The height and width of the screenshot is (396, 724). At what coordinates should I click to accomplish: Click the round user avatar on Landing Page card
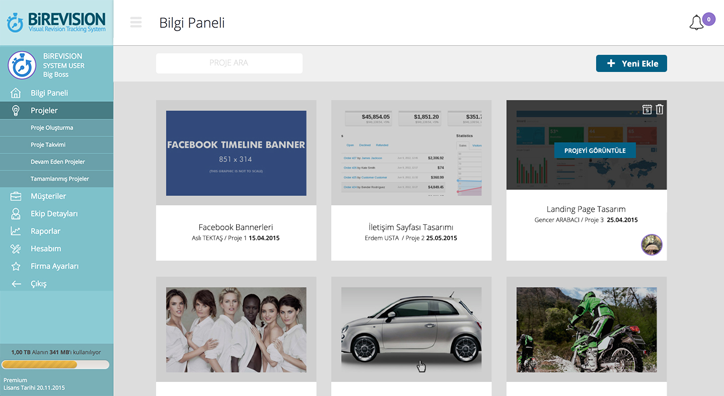click(652, 245)
